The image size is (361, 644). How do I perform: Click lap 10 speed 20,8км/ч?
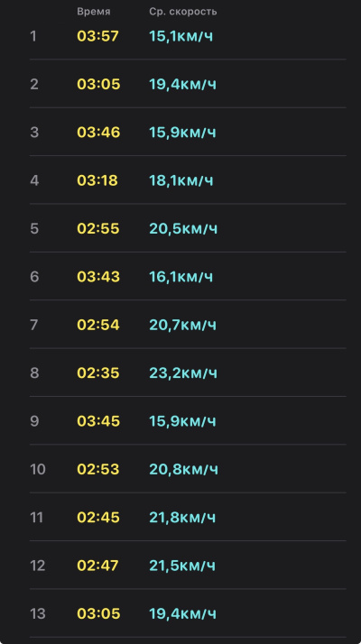coord(184,469)
